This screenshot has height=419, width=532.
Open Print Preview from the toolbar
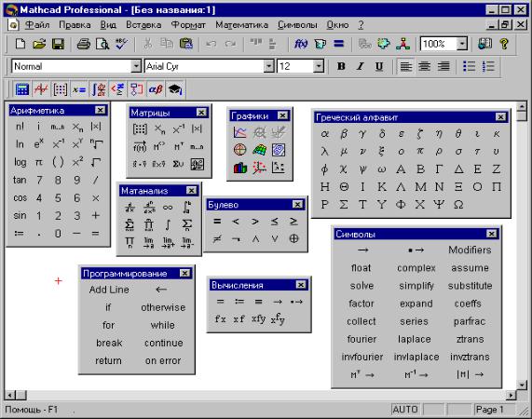102,44
